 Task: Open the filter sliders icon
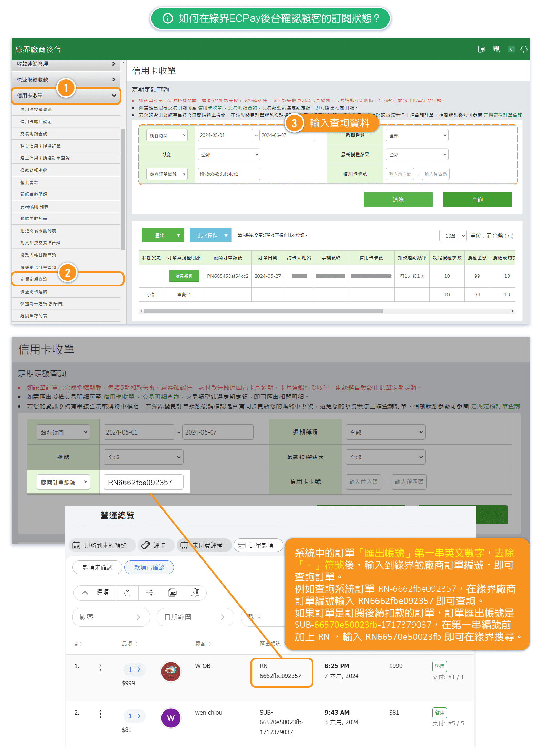[150, 593]
